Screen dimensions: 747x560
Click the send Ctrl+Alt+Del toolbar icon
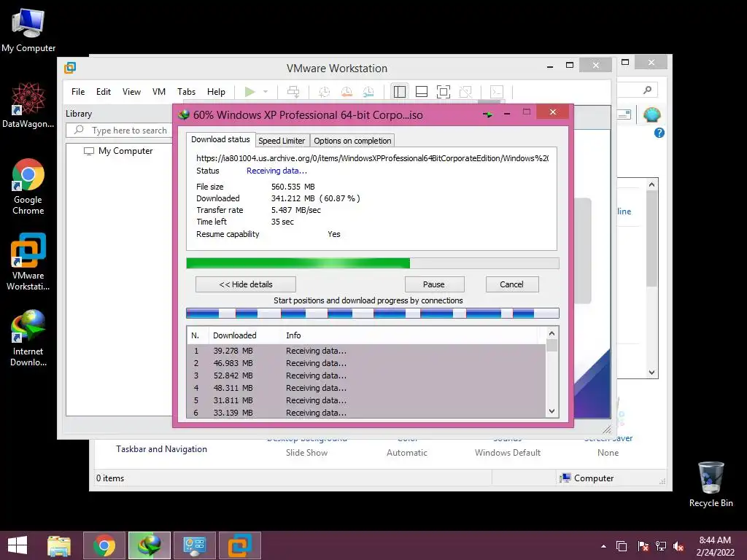tap(293, 91)
